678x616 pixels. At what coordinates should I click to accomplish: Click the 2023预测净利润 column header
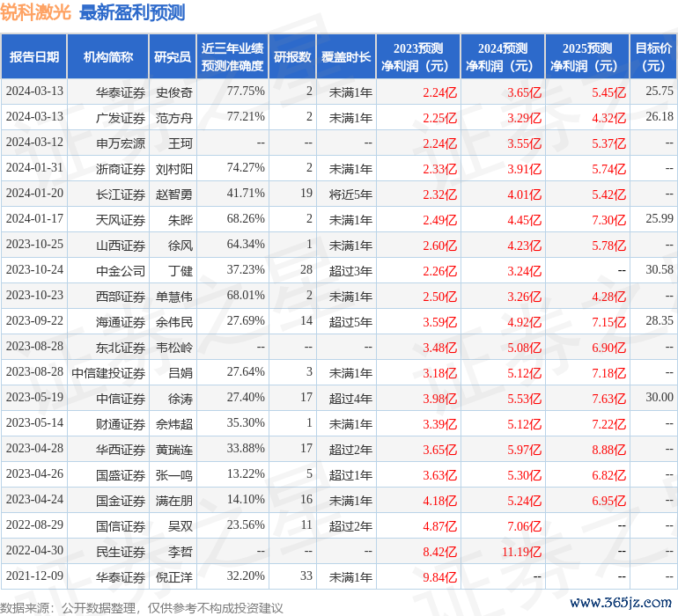(418, 57)
